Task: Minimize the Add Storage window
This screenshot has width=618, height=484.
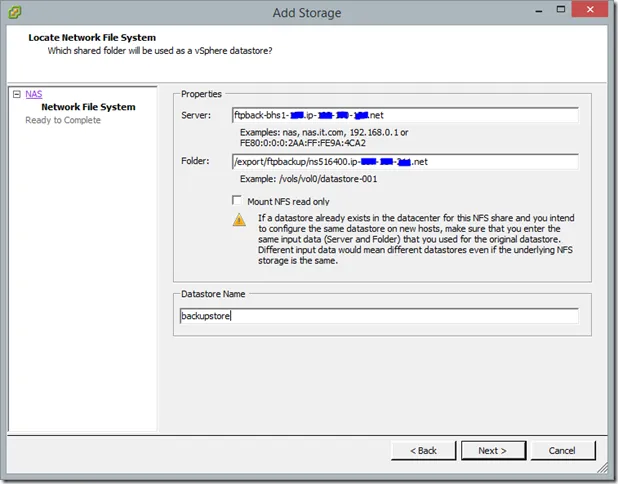Action: pyautogui.click(x=539, y=10)
